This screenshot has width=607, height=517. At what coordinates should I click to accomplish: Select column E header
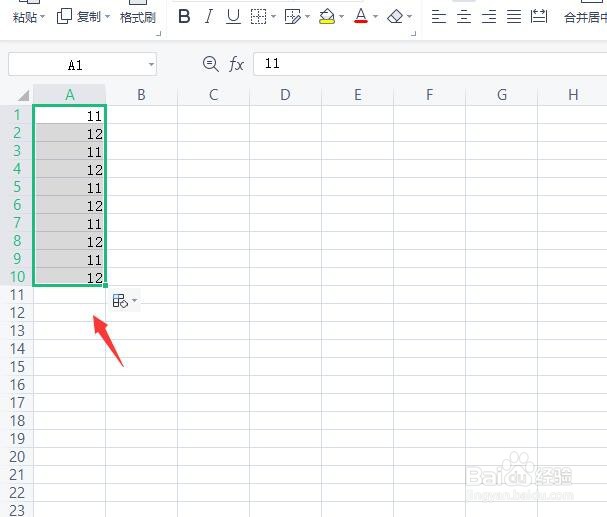coord(357,95)
